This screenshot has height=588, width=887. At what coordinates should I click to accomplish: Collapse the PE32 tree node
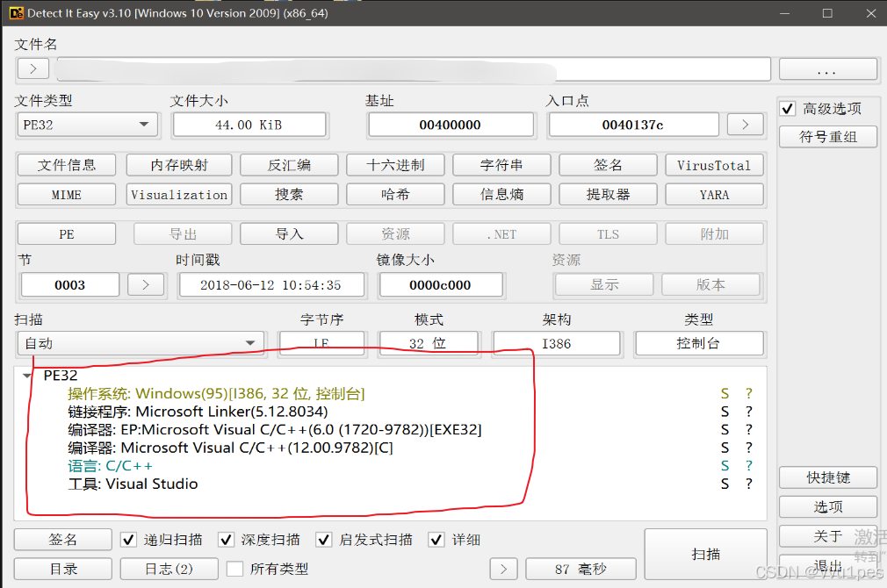(x=26, y=376)
